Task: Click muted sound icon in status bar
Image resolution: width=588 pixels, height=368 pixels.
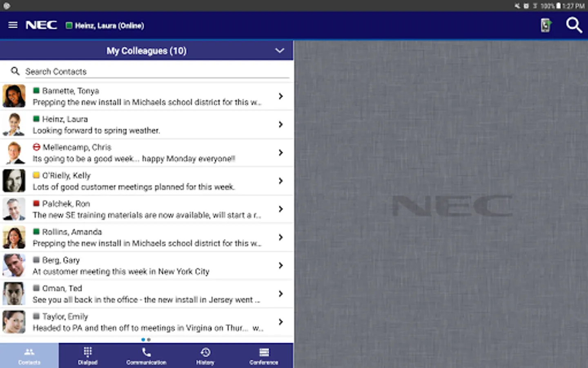Action: click(517, 6)
